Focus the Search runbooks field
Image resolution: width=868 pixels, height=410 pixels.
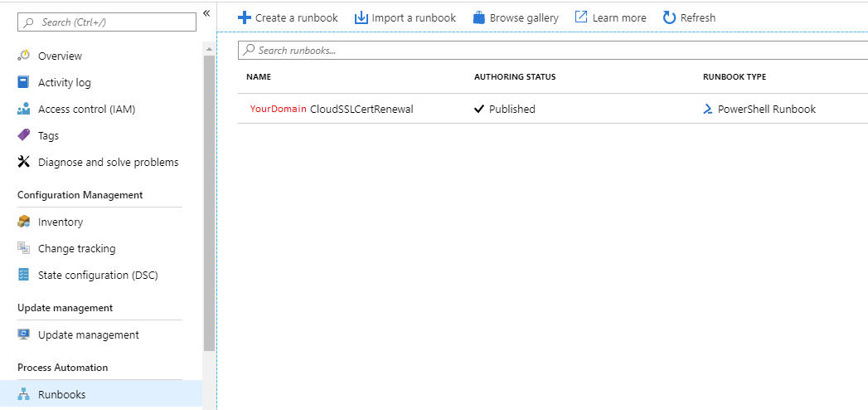pyautogui.click(x=552, y=50)
